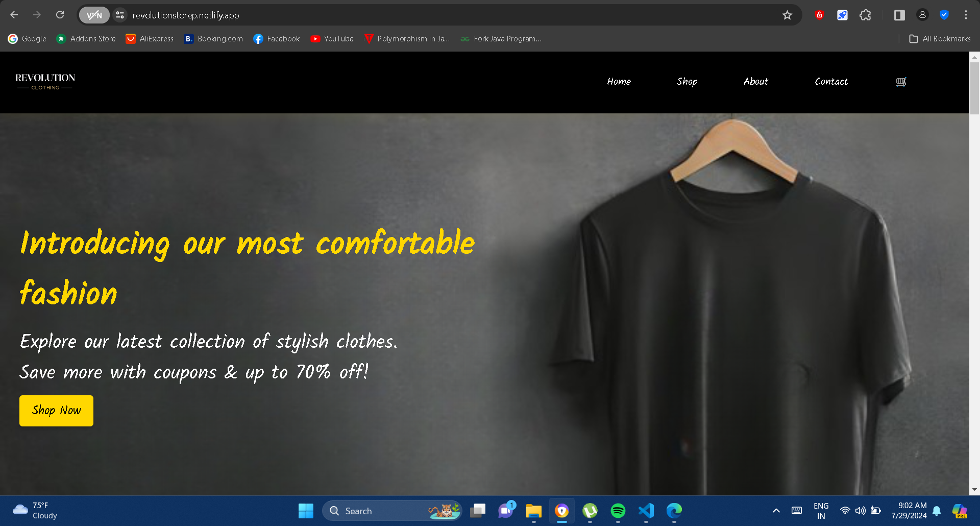Open Spotify from taskbar

click(618, 511)
